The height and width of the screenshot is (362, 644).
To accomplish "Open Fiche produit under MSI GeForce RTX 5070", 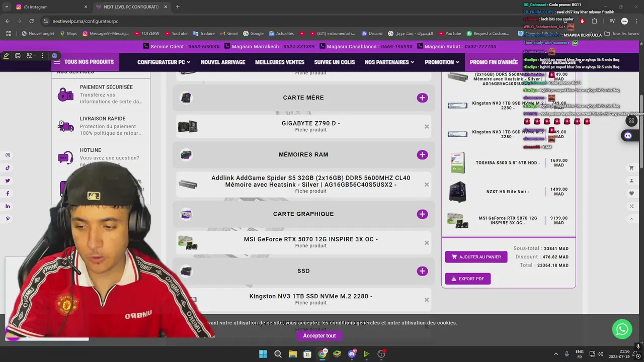I will pos(311,246).
